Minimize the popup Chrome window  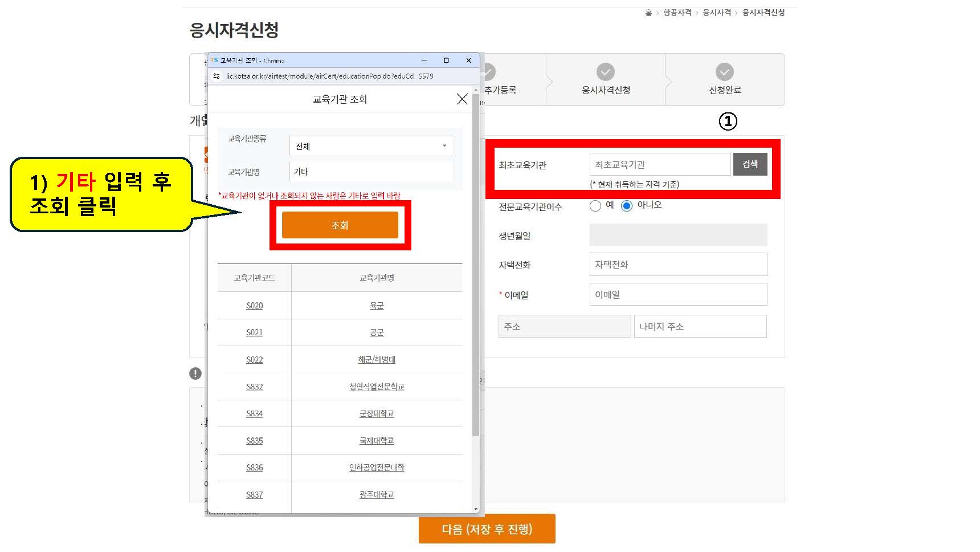pos(424,60)
